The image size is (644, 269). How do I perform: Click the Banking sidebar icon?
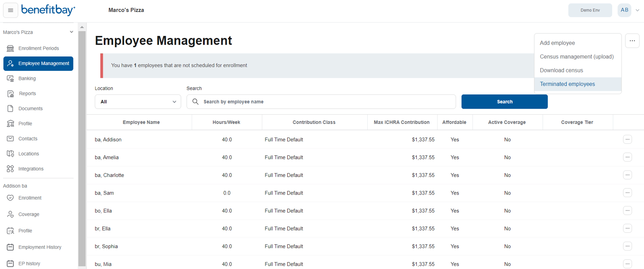tap(10, 78)
